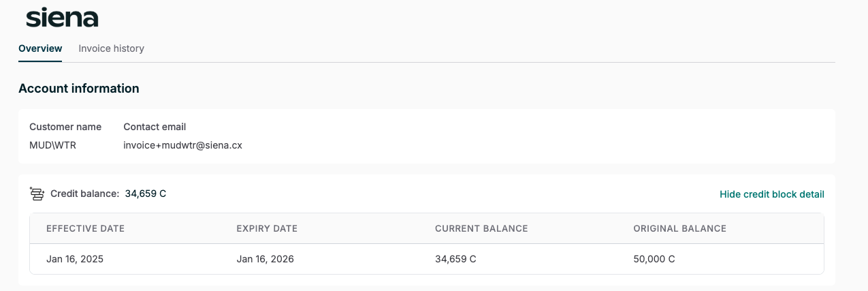Click the 50,000 C original balance cell
Screen dimensions: 868x291
tap(654, 259)
